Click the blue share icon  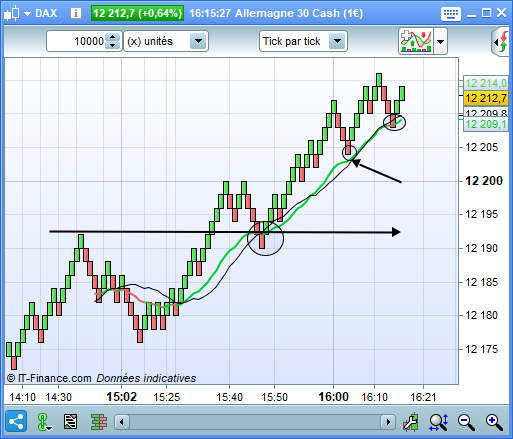coord(16,422)
